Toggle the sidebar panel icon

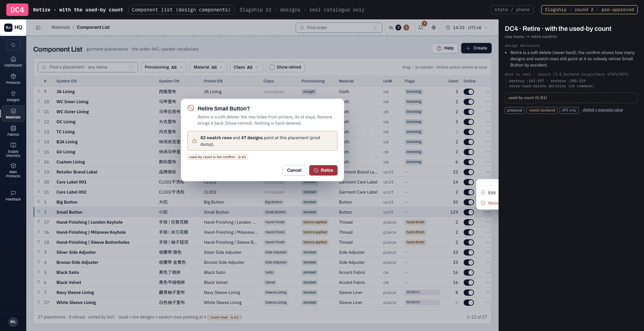[x=38, y=28]
